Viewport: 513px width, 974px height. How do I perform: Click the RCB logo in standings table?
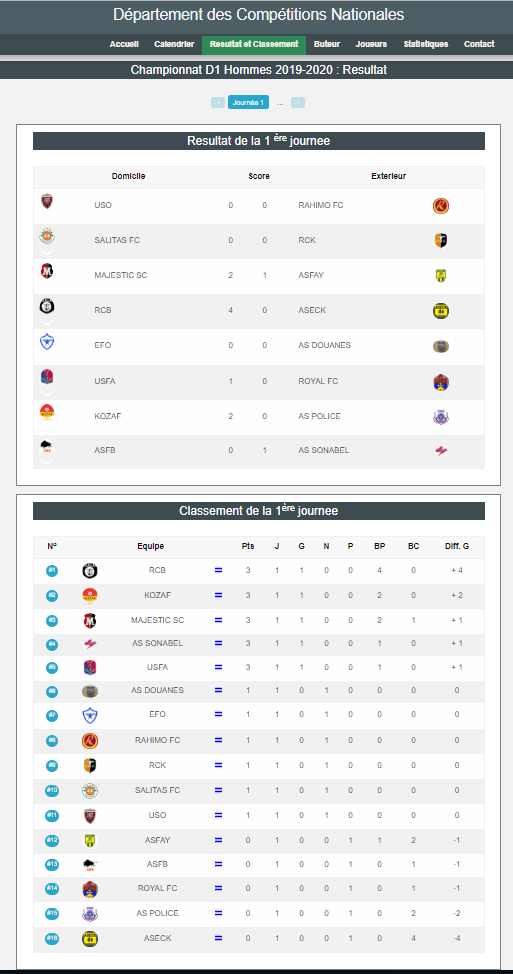pyautogui.click(x=90, y=571)
